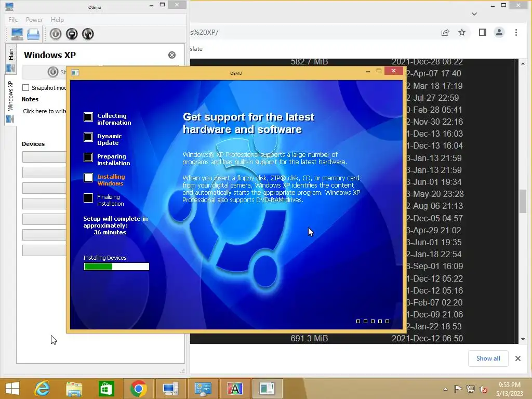Click the Control Panel taskbar icon

(x=203, y=389)
